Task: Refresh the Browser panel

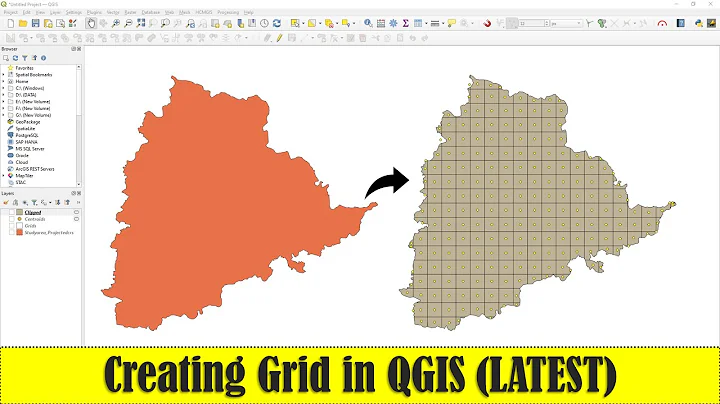Action: (15, 58)
